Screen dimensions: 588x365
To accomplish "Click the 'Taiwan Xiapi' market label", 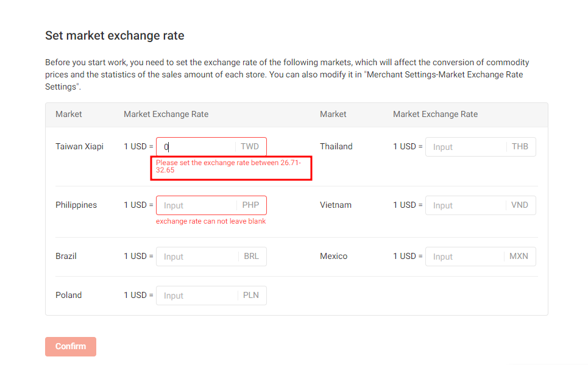I will [79, 147].
